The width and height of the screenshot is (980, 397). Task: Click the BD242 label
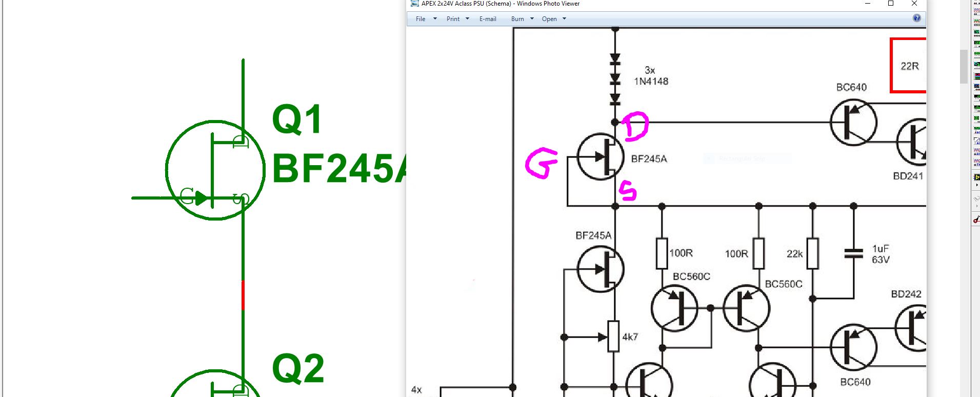906,294
